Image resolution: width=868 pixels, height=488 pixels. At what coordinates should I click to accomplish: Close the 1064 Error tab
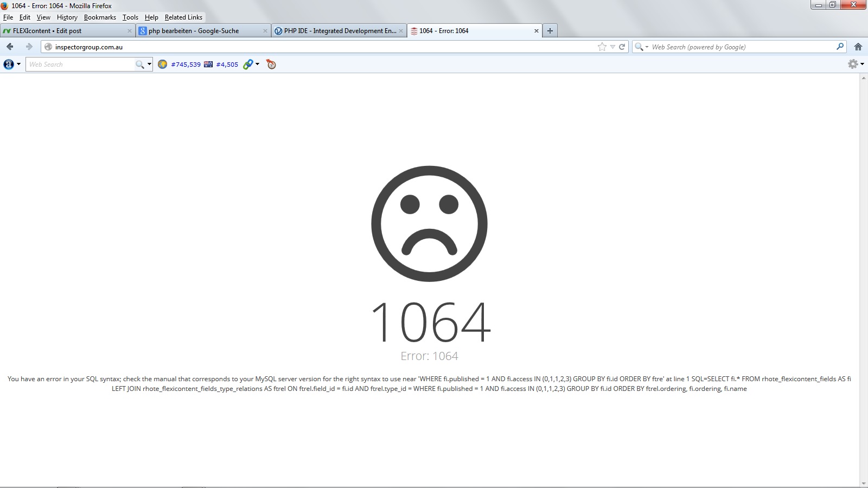click(537, 31)
